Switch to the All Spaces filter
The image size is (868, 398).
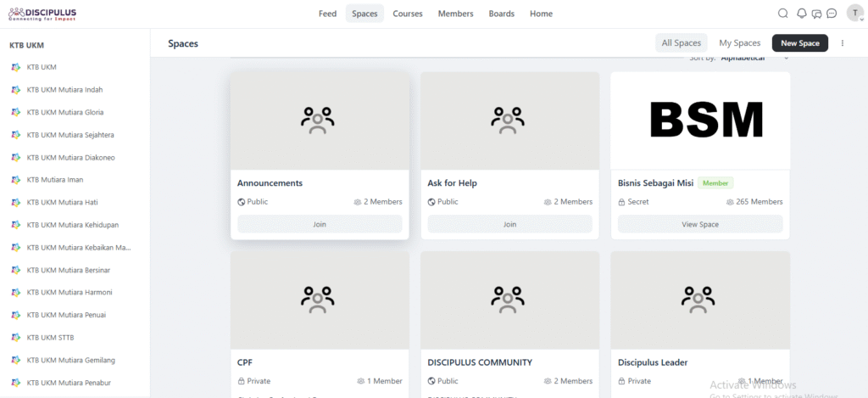tap(682, 43)
